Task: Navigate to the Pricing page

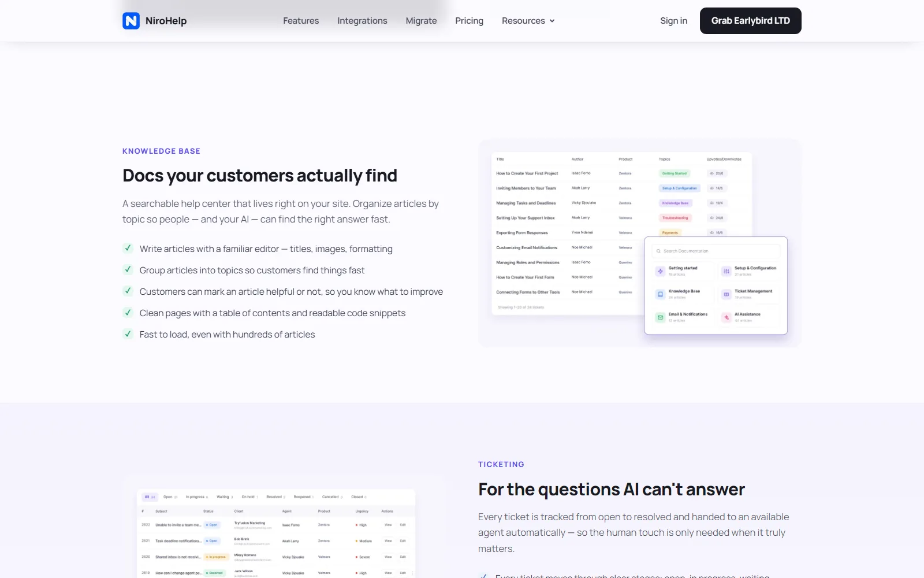Action: (x=469, y=21)
